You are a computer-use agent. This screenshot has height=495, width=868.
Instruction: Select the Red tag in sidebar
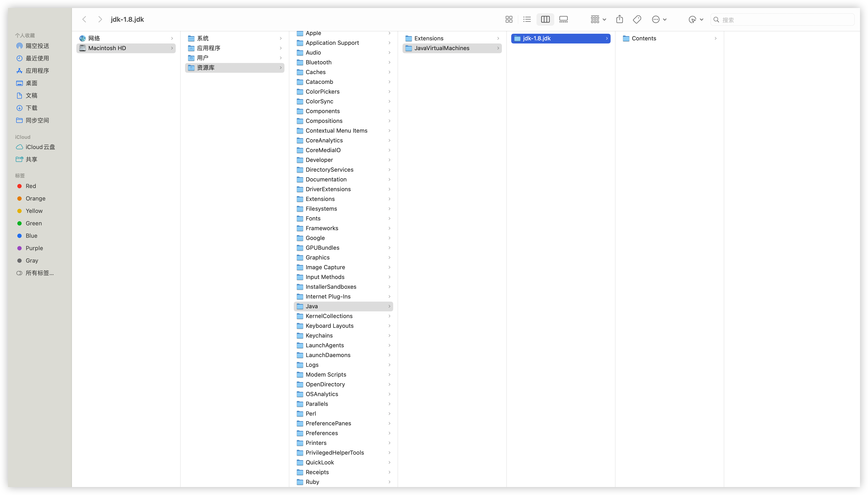pos(31,186)
